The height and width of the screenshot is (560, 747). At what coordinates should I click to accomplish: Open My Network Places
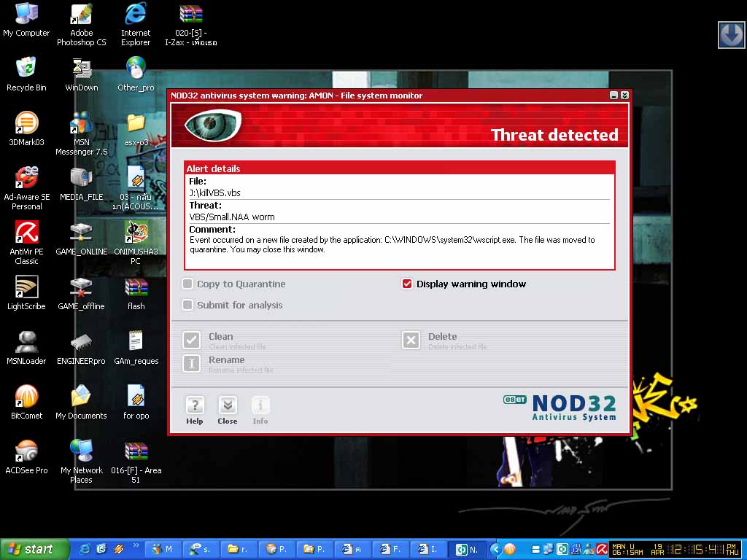point(82,462)
